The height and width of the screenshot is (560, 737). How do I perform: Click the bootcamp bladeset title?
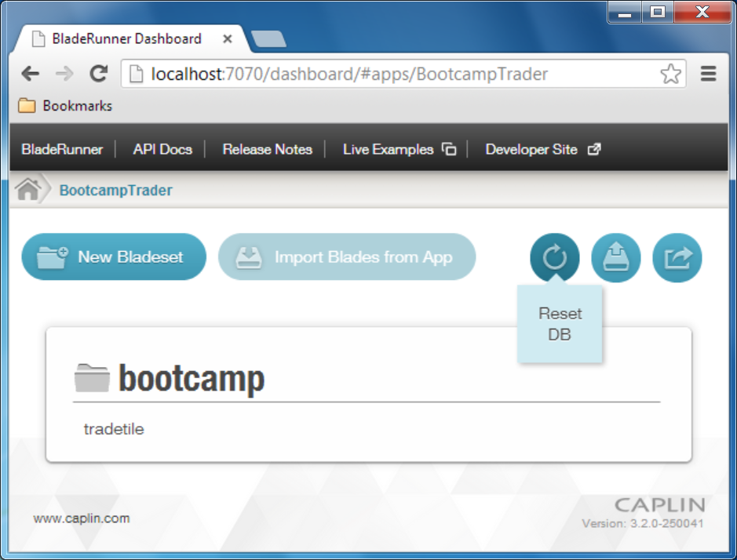(x=192, y=379)
